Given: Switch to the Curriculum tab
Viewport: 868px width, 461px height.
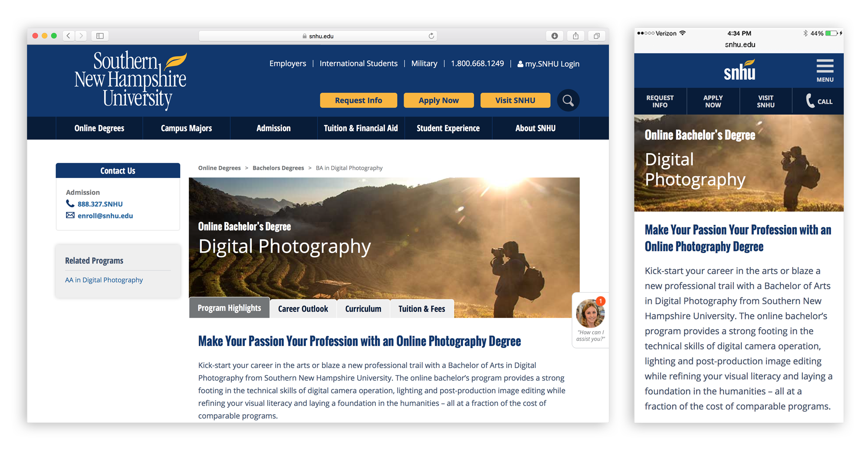Looking at the screenshot, I should click(363, 309).
